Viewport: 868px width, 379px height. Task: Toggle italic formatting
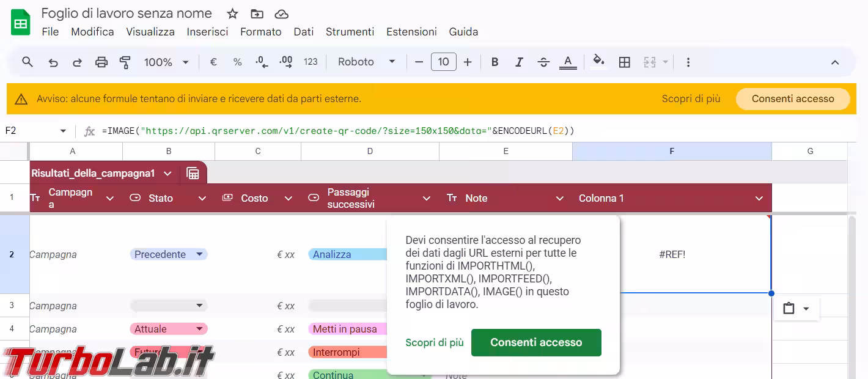(519, 62)
